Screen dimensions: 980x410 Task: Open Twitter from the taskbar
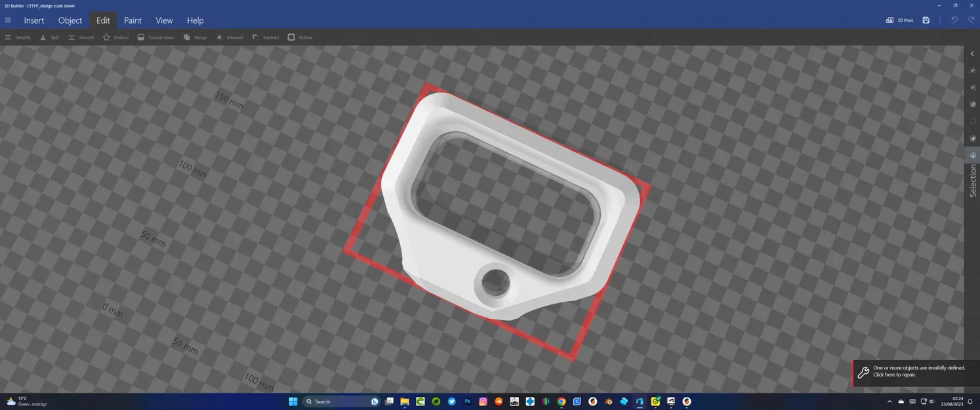coord(451,401)
